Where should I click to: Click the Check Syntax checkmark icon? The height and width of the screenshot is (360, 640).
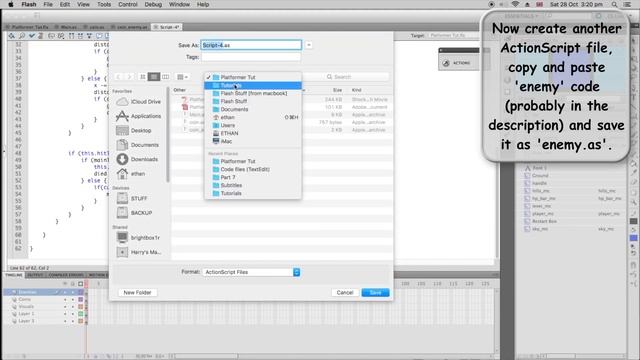tap(31, 36)
